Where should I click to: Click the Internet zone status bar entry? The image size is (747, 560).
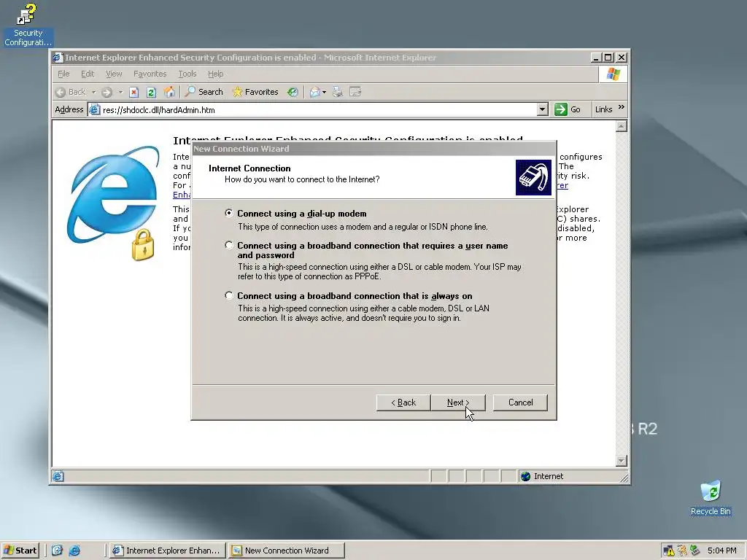542,476
